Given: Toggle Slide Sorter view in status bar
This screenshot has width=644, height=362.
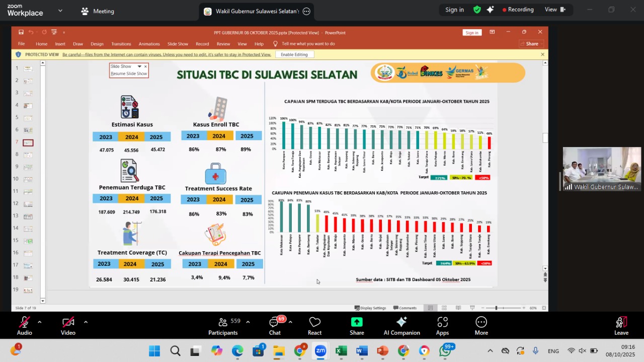Looking at the screenshot, I should click(x=444, y=308).
